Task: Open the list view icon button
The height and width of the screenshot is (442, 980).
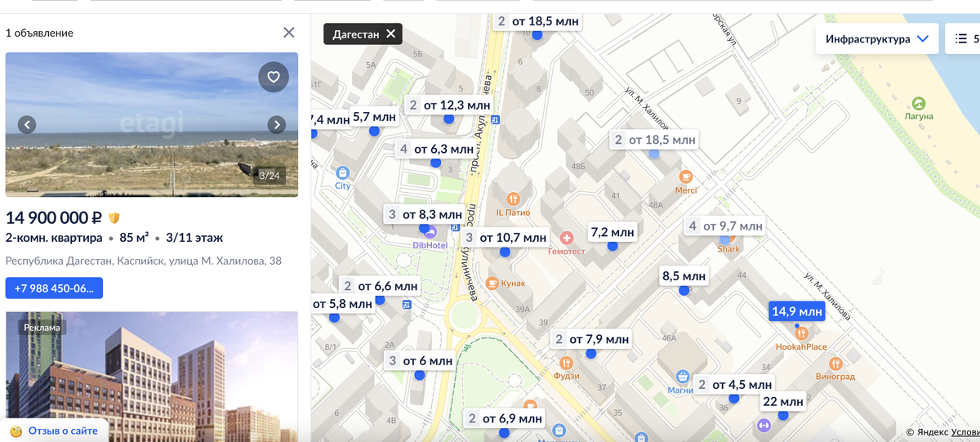Action: click(x=964, y=38)
